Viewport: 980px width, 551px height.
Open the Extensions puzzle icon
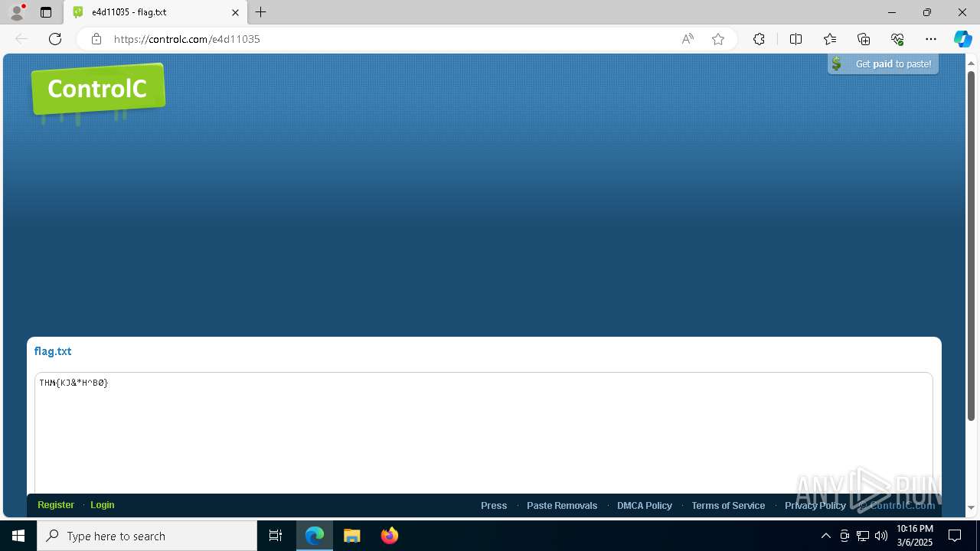[759, 39]
